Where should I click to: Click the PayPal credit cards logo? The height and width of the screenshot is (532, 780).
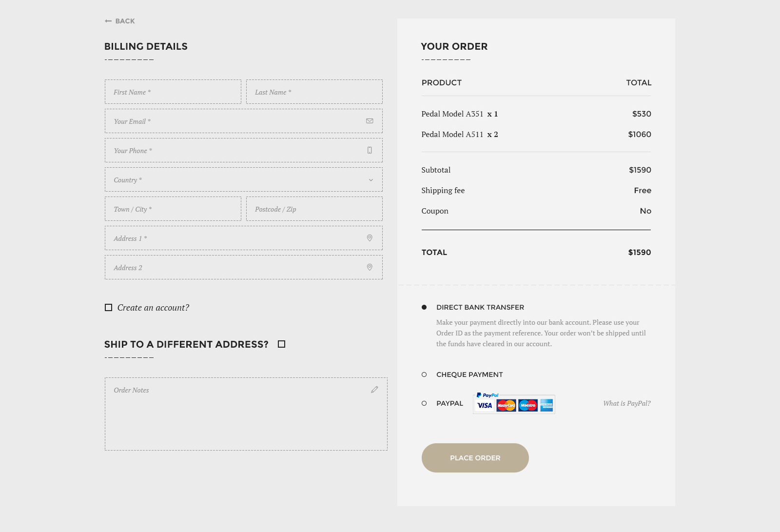coord(514,404)
